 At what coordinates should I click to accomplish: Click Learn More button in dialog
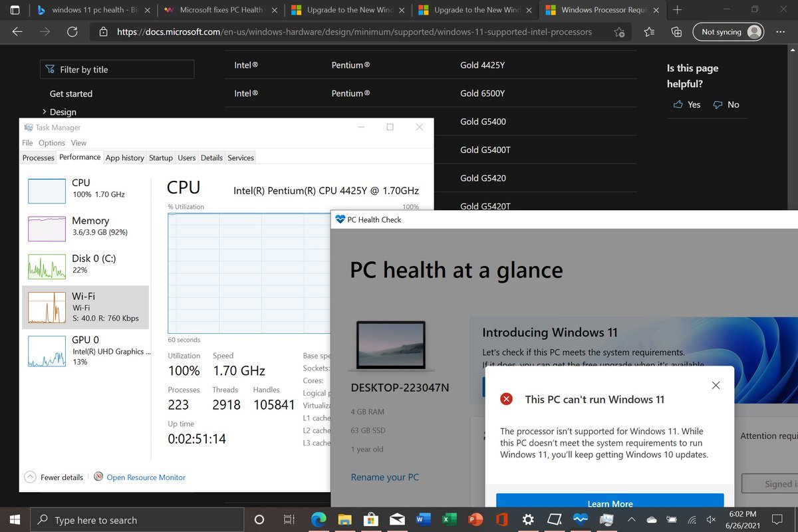point(610,503)
